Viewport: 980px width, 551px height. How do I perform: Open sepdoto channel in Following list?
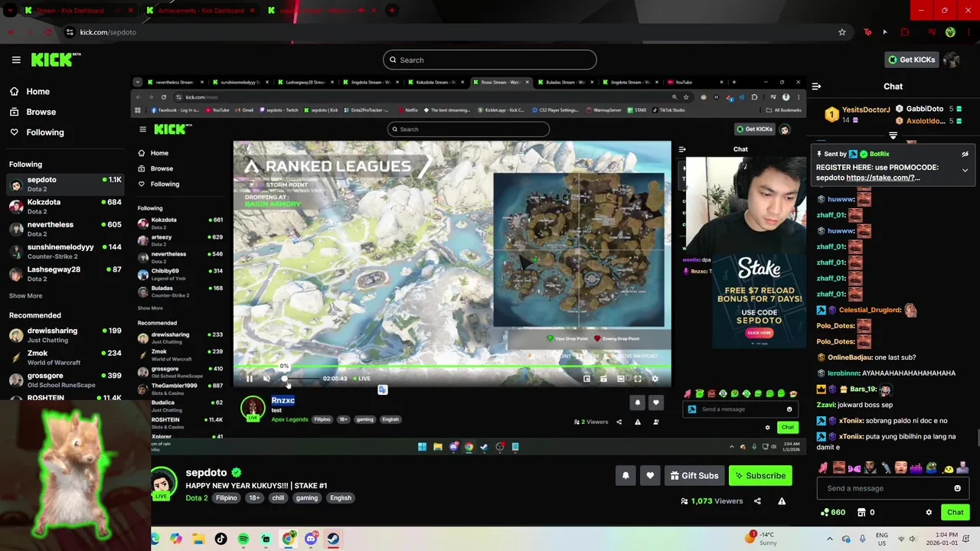point(65,184)
